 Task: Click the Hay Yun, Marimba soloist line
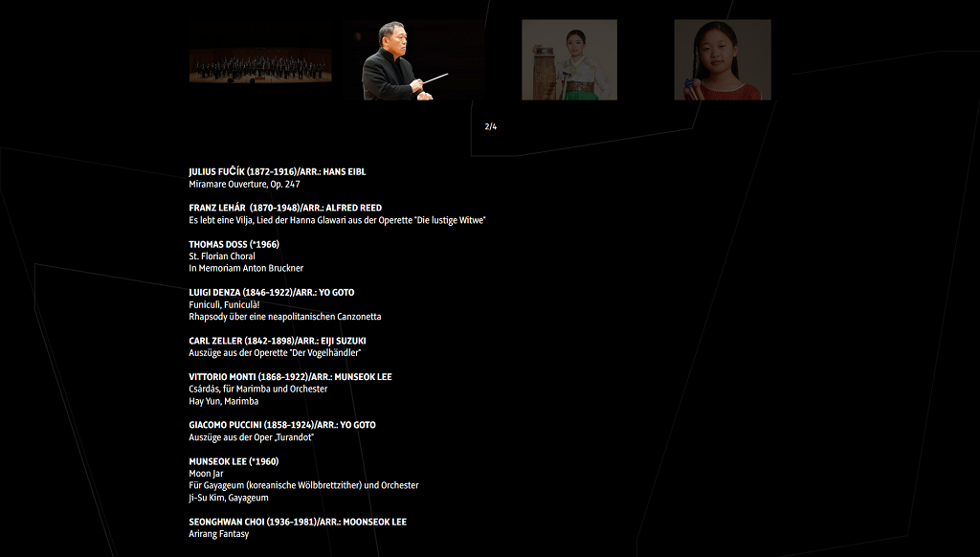223,401
